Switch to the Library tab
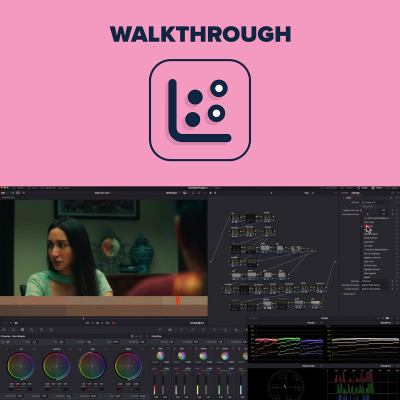The height and width of the screenshot is (400, 400). pos(345,193)
